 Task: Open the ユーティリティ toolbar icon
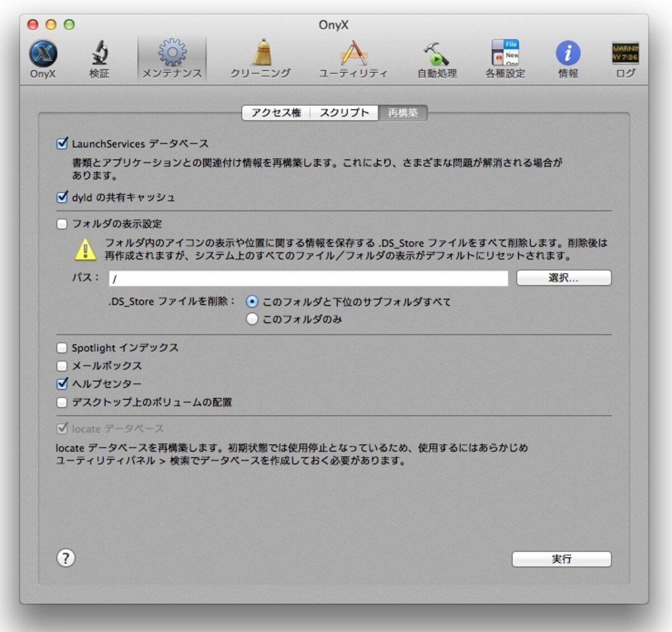(x=353, y=58)
